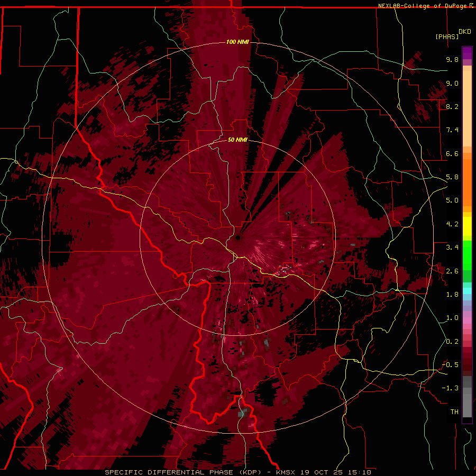Click the black radar site dot at center
Image resolution: width=476 pixels, height=476 pixels.
238,237
